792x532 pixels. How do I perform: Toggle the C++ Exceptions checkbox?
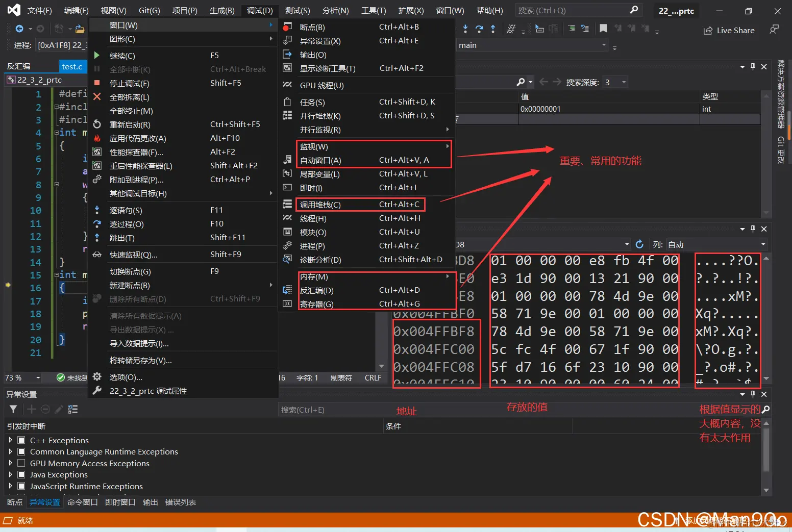(21, 440)
